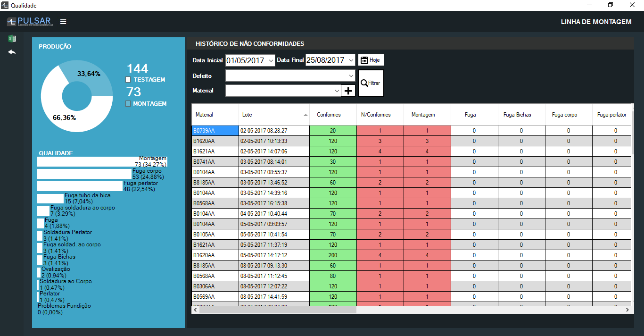Open the Data Inicial date dropdown

pos(271,60)
